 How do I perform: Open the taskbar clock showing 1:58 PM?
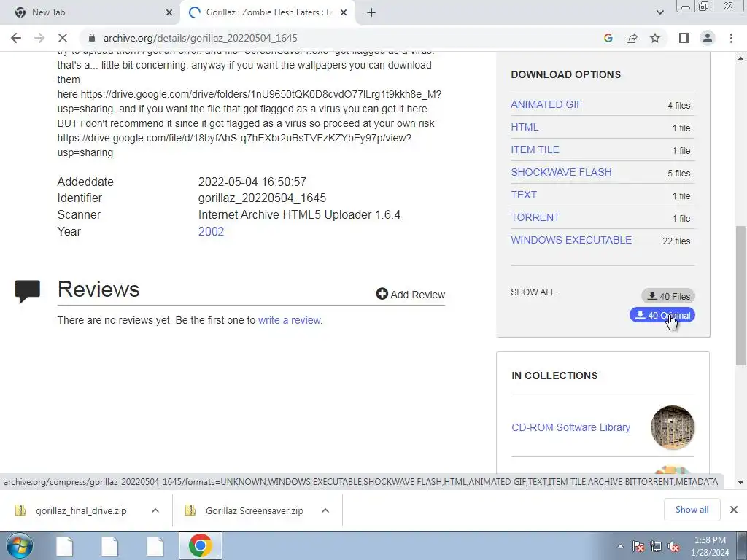(x=710, y=546)
